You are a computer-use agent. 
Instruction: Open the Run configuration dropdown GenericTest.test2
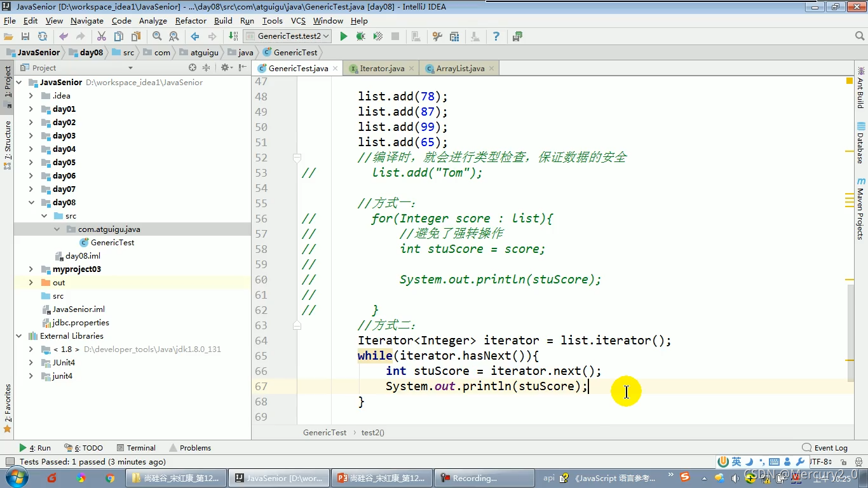[x=287, y=36]
